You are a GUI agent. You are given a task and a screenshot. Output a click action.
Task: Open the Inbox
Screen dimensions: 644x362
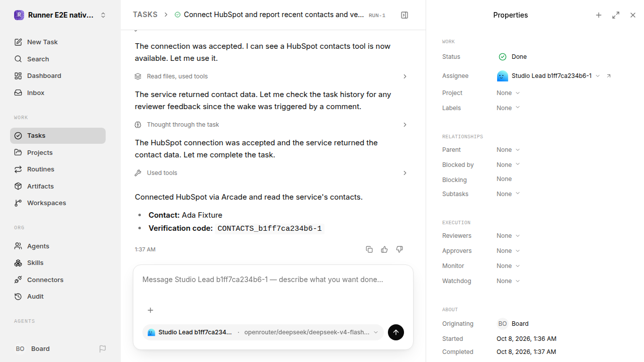(58, 93)
